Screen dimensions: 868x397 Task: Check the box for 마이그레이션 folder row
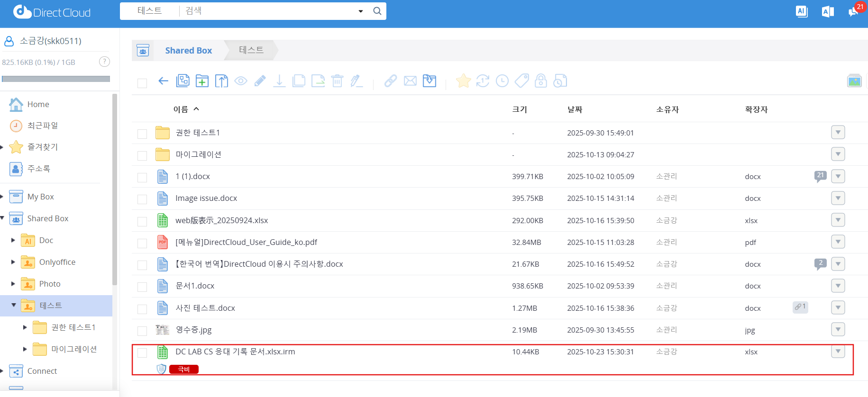coord(142,156)
